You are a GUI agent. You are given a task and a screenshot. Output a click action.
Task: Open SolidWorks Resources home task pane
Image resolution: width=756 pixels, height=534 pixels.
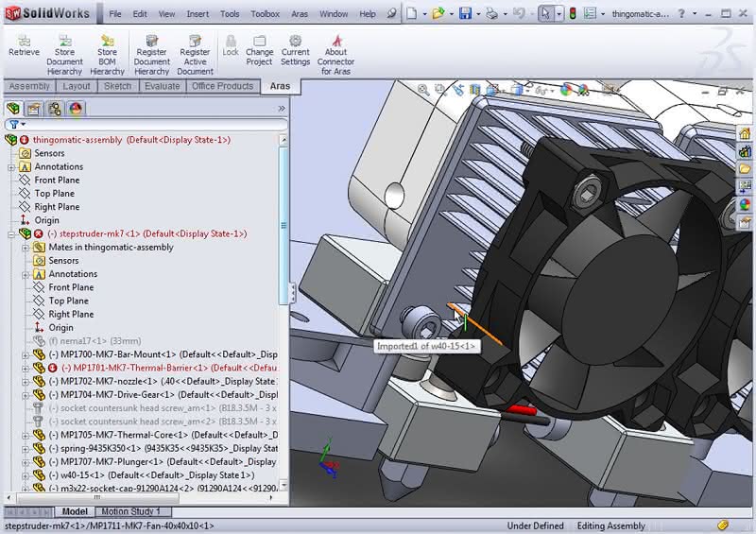[745, 133]
